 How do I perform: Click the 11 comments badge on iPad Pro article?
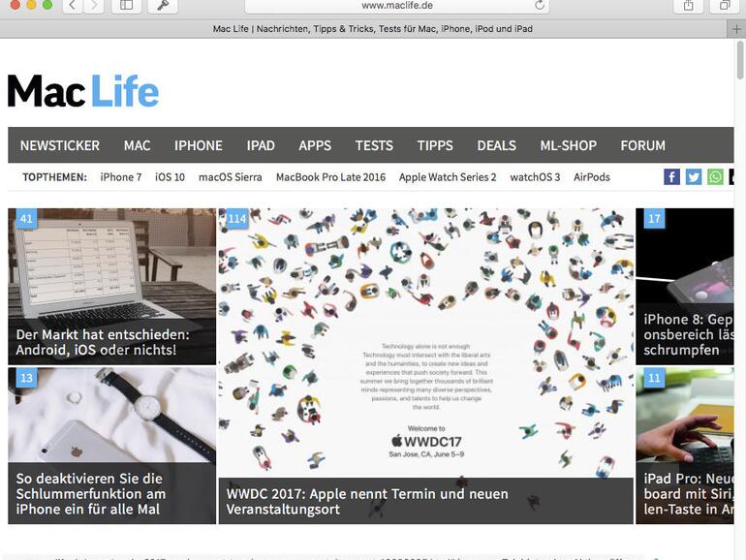654,378
